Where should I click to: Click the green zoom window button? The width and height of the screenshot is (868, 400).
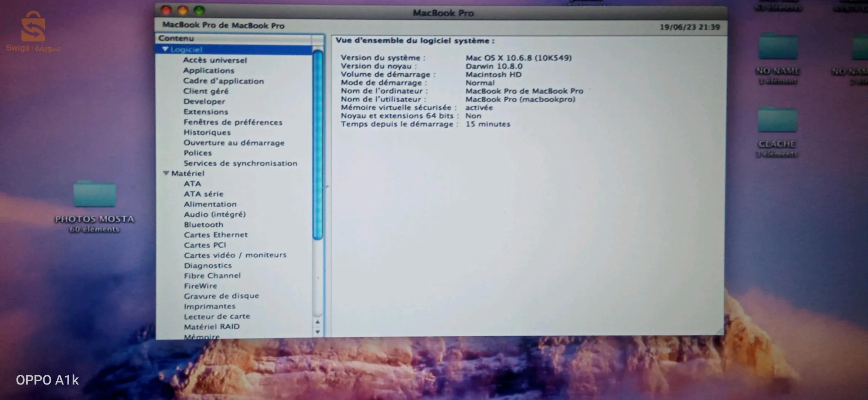[199, 10]
